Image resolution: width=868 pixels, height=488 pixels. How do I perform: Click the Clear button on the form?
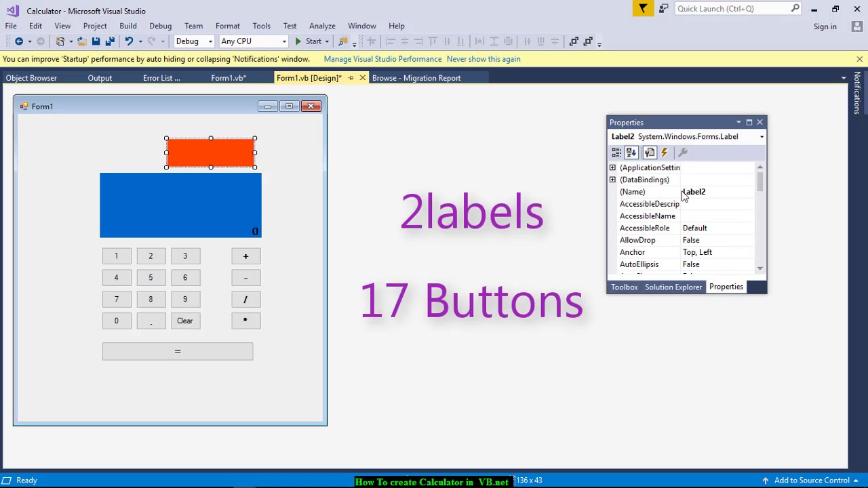pos(185,321)
